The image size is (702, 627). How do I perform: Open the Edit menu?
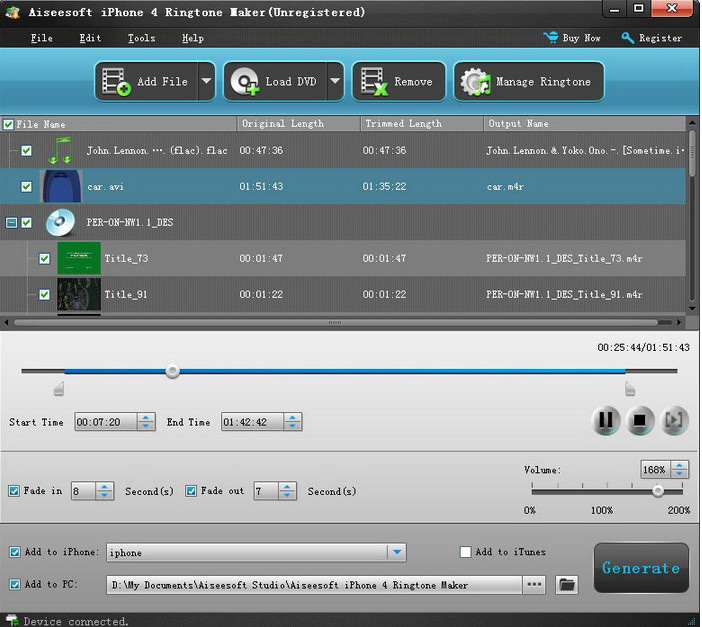[90, 38]
